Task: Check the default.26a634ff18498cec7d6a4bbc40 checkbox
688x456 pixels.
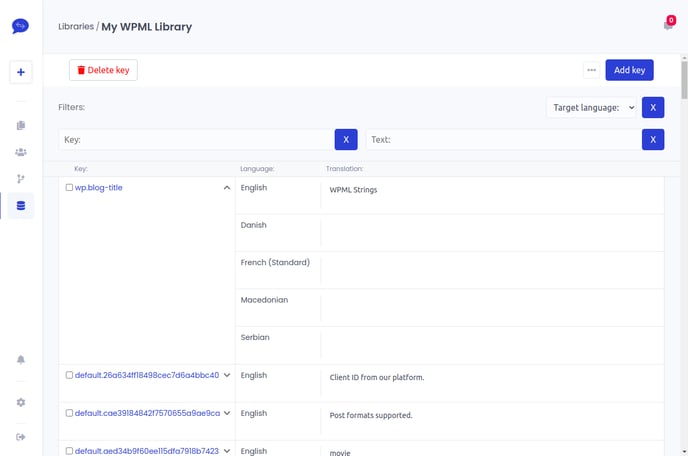Action: (69, 375)
